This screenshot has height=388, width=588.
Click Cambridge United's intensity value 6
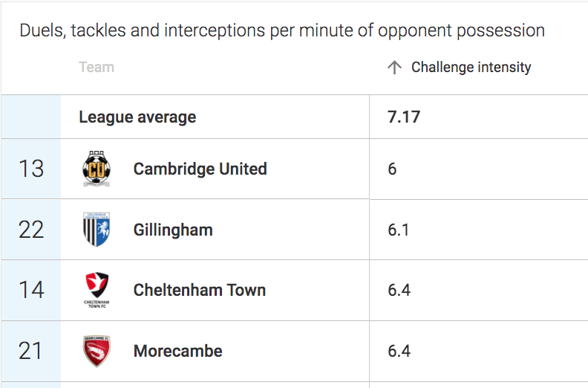click(392, 169)
